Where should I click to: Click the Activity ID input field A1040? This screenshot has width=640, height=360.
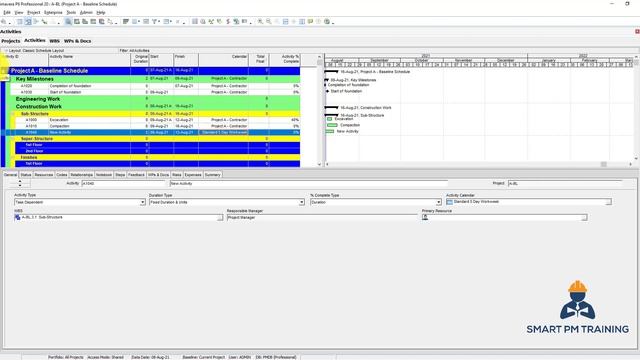(x=124, y=184)
